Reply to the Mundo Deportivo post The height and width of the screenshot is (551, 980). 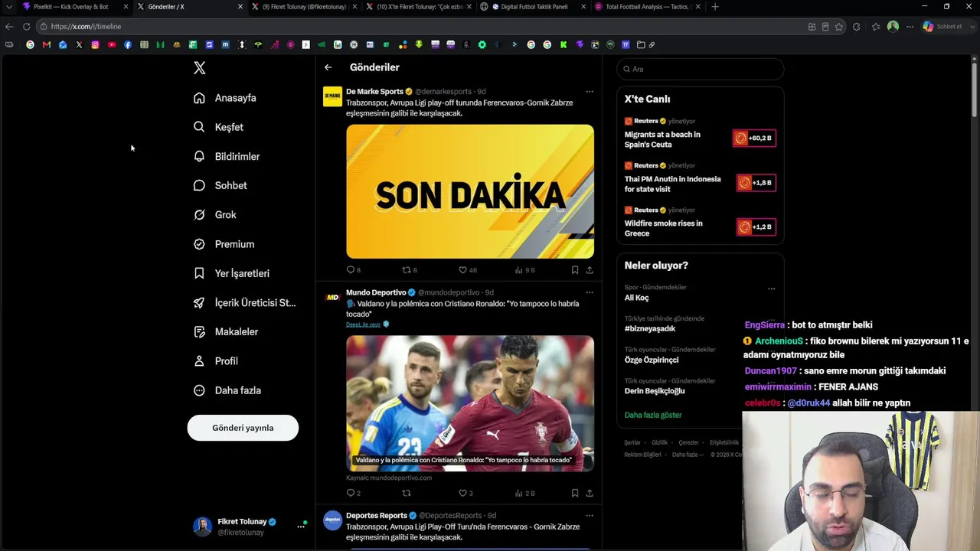(354, 494)
